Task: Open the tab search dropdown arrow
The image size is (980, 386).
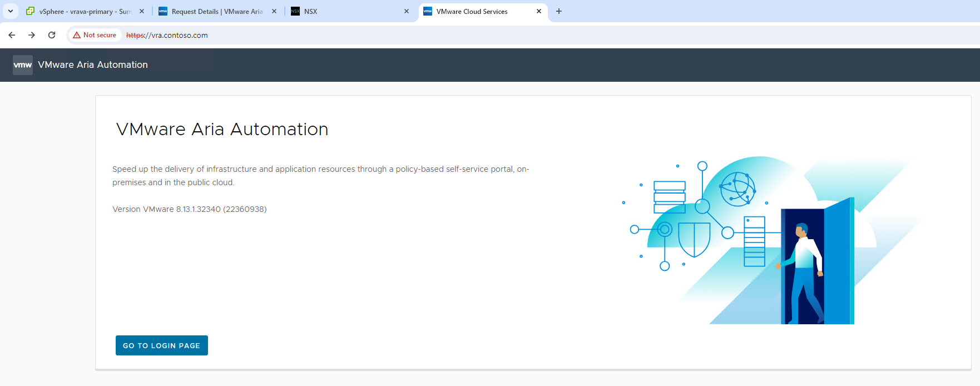Action: (11, 11)
